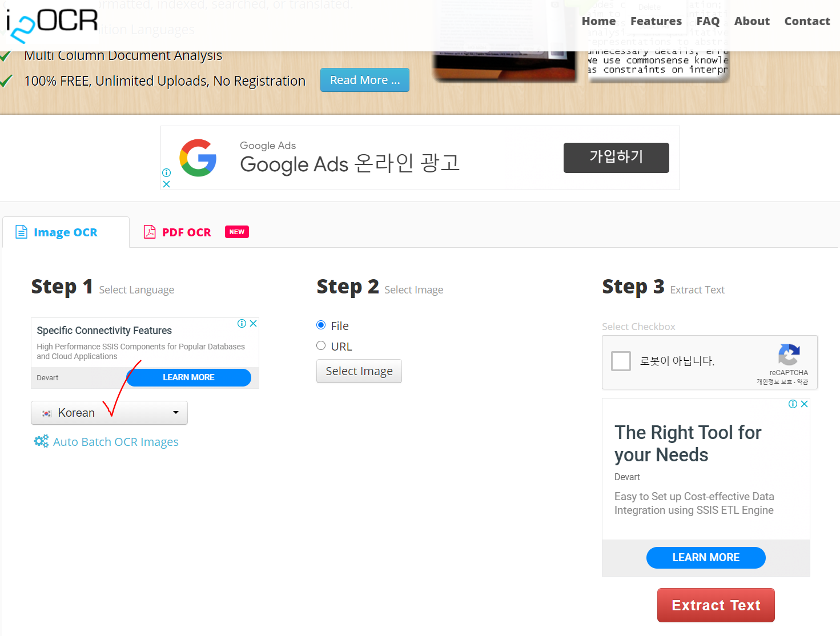Click the Google Ads 온라인 광고 headline

(x=350, y=164)
